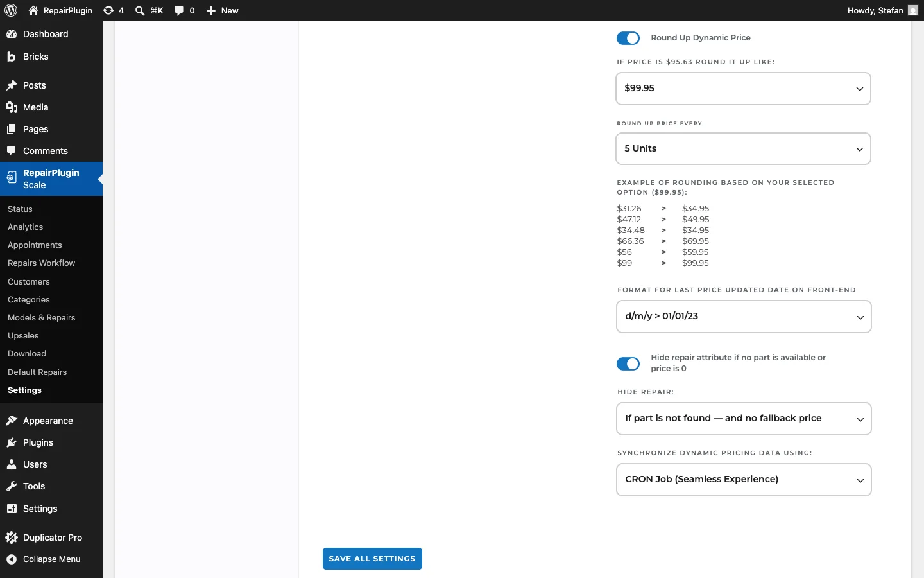Click the Users person icon
Viewport: 924px width, 578px height.
click(x=12, y=464)
